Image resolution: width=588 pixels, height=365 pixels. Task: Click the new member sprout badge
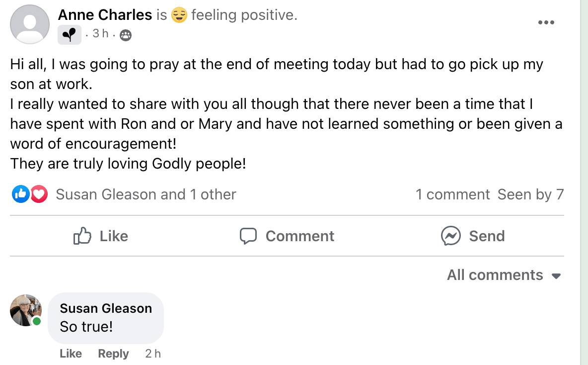pos(70,35)
